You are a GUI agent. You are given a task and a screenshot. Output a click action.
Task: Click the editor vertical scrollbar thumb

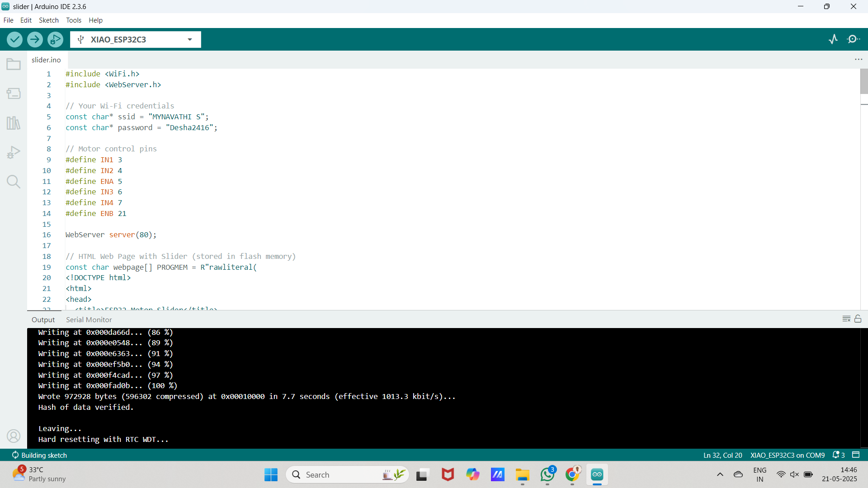(x=864, y=81)
